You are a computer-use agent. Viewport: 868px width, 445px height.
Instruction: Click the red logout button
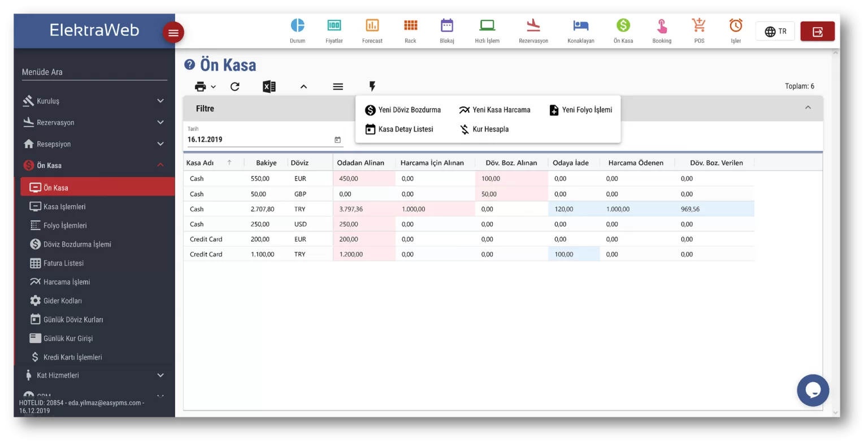pyautogui.click(x=817, y=32)
